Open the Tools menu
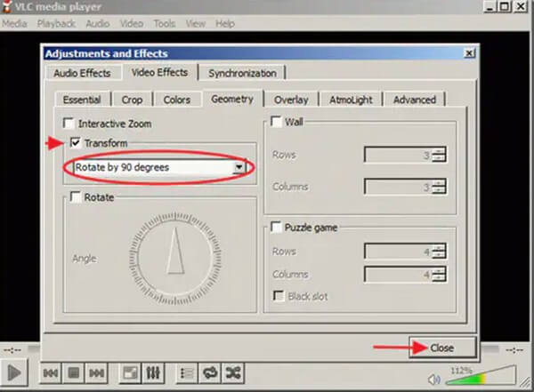 click(165, 23)
